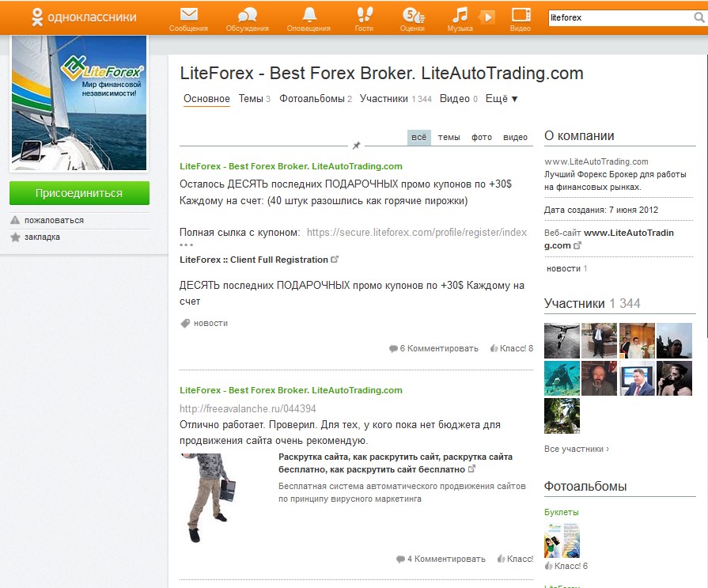Open the Темы 3 tab
This screenshot has width=708, height=588.
pyautogui.click(x=254, y=99)
